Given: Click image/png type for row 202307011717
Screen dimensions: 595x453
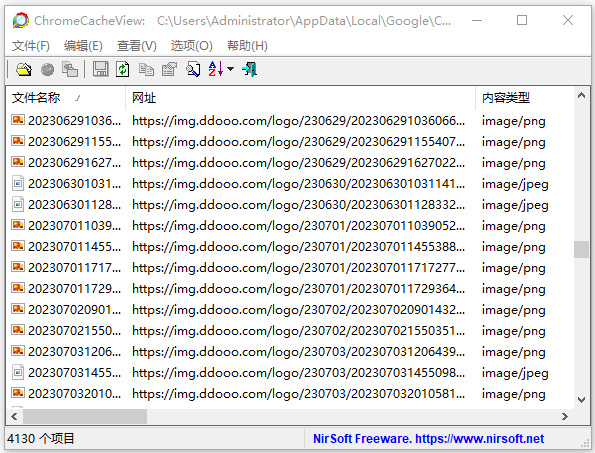Looking at the screenshot, I should pos(513,268).
